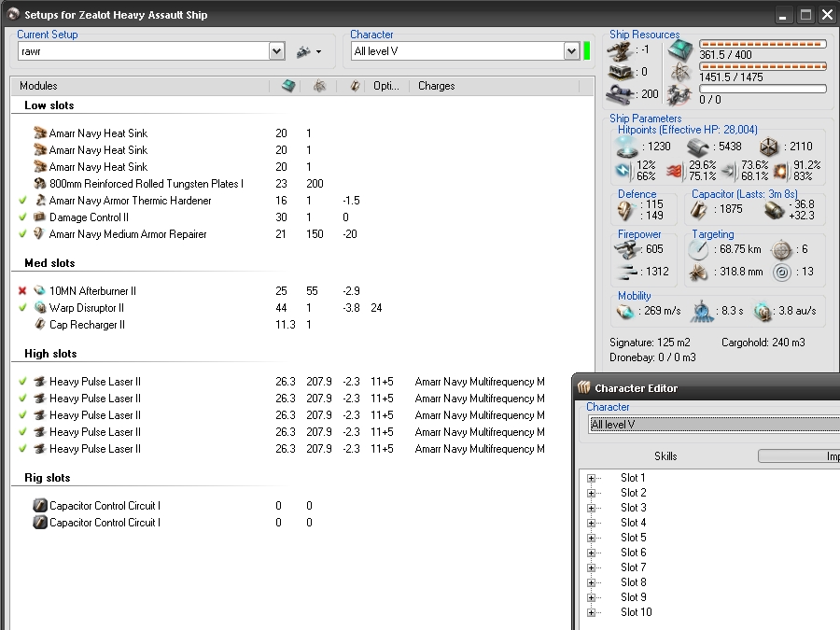Click the EM resistance icon showing 12%
This screenshot has height=630, width=840.
coord(623,171)
